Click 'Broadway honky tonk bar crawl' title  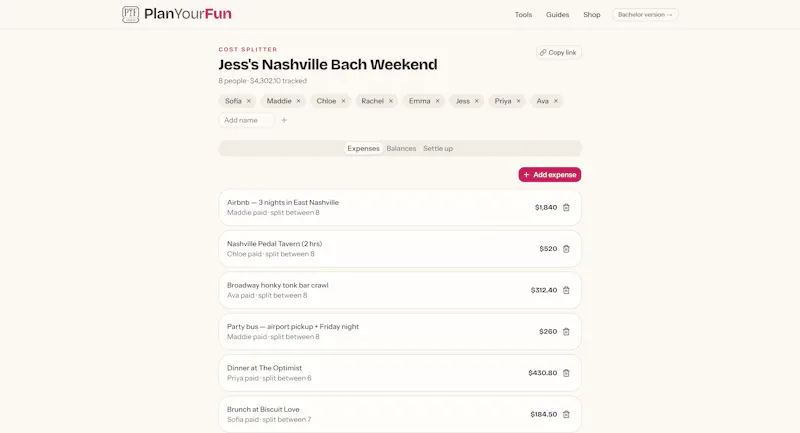[x=278, y=285]
